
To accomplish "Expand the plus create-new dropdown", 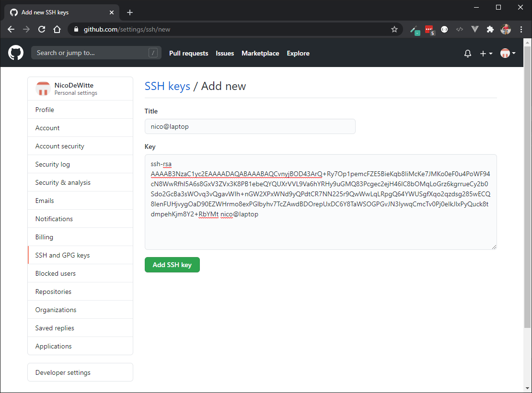I will (486, 54).
